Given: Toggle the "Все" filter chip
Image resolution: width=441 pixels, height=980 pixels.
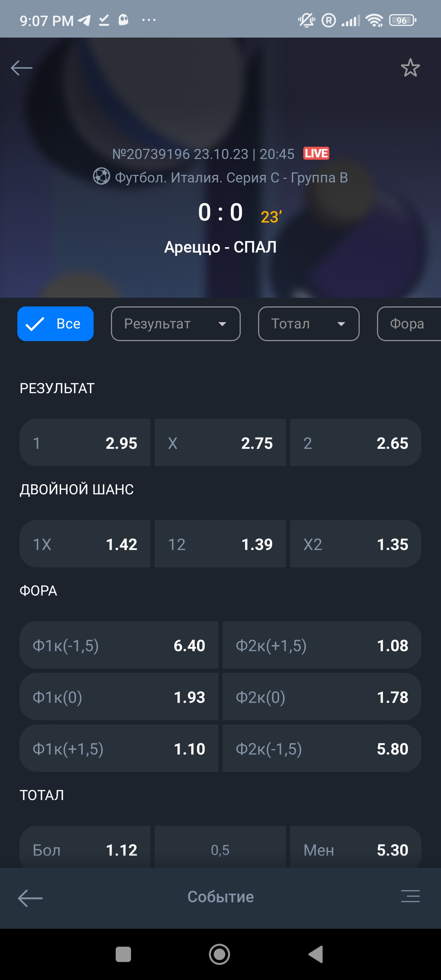Looking at the screenshot, I should click(x=56, y=324).
